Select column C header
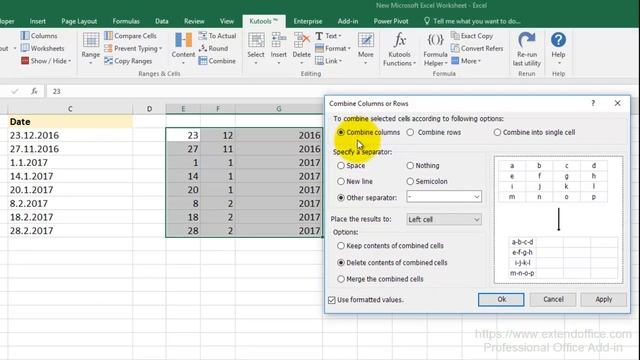 [70, 109]
